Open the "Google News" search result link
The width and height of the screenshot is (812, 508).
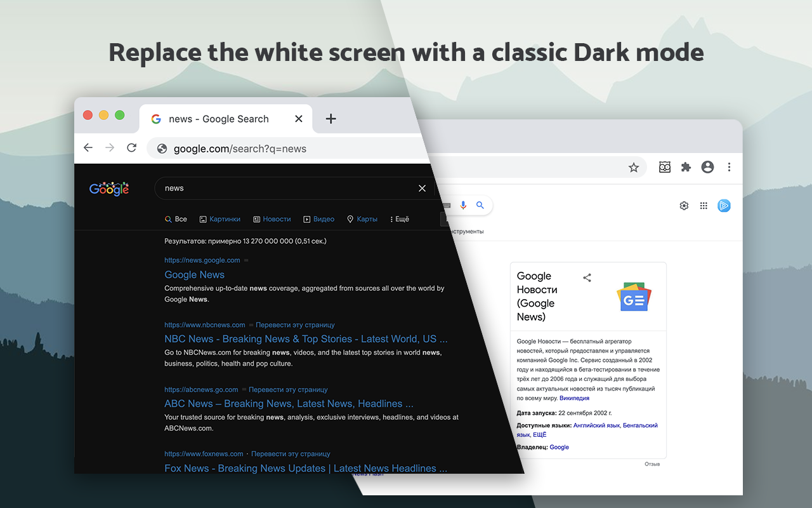tap(194, 274)
